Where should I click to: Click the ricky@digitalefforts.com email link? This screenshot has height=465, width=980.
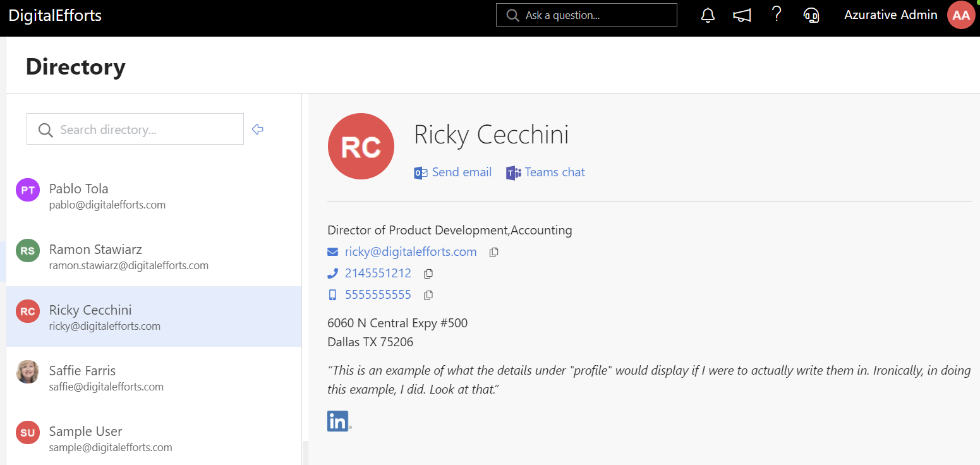(x=410, y=252)
